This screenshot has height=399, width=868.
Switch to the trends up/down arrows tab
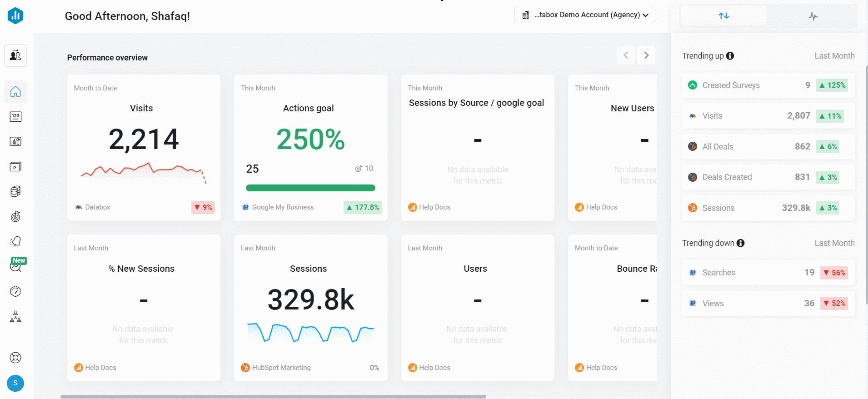(723, 16)
